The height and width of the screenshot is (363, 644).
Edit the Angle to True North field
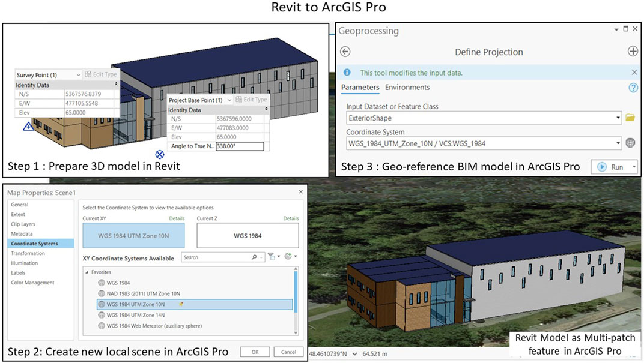point(240,146)
